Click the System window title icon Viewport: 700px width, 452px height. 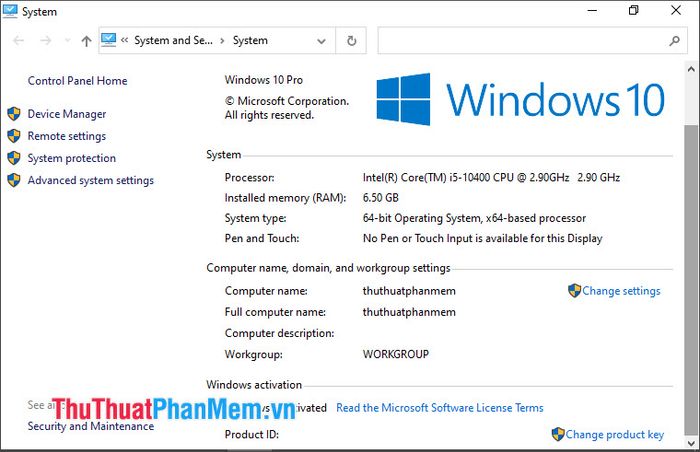[x=10, y=11]
